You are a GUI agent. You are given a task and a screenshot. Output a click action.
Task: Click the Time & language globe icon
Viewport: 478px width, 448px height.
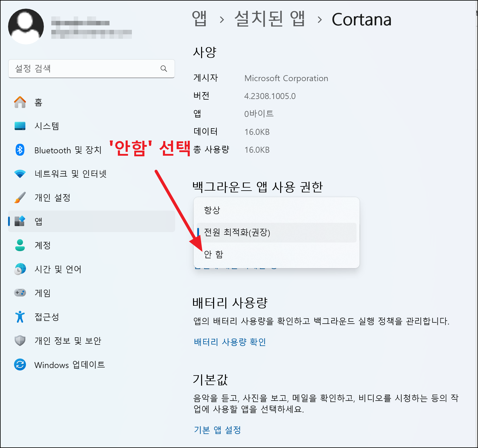[20, 269]
